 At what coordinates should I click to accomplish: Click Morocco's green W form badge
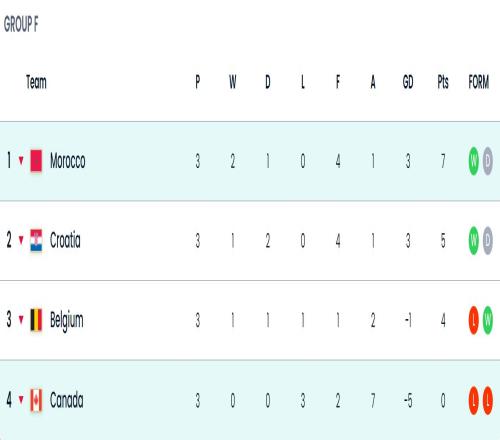pos(473,161)
